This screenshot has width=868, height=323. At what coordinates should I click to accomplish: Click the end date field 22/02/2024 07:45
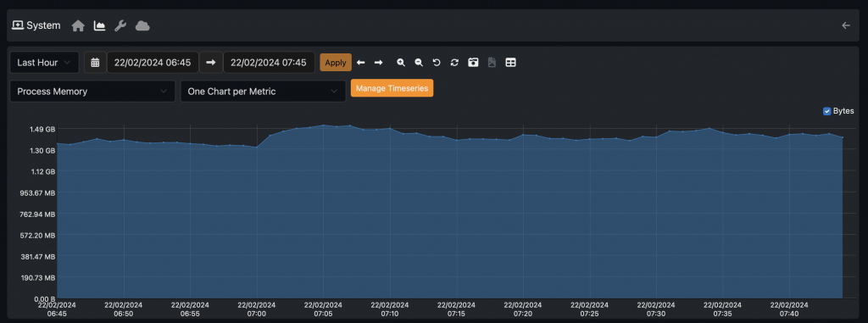pyautogui.click(x=269, y=63)
